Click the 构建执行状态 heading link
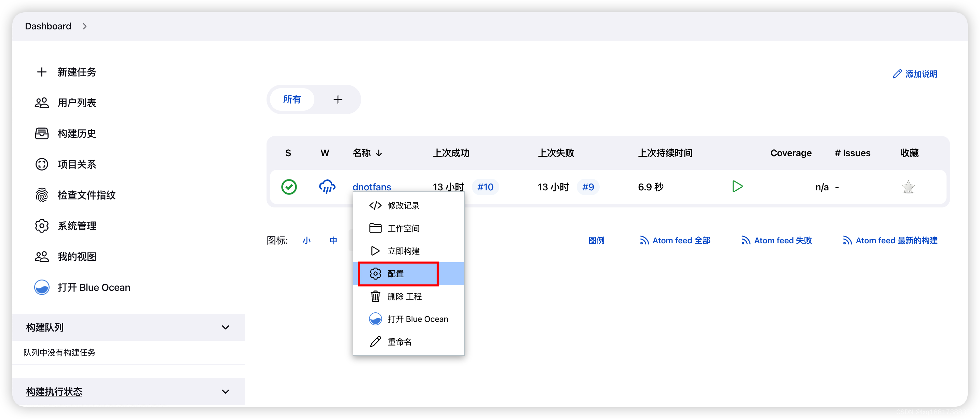Viewport: 980px width, 419px height. click(54, 392)
